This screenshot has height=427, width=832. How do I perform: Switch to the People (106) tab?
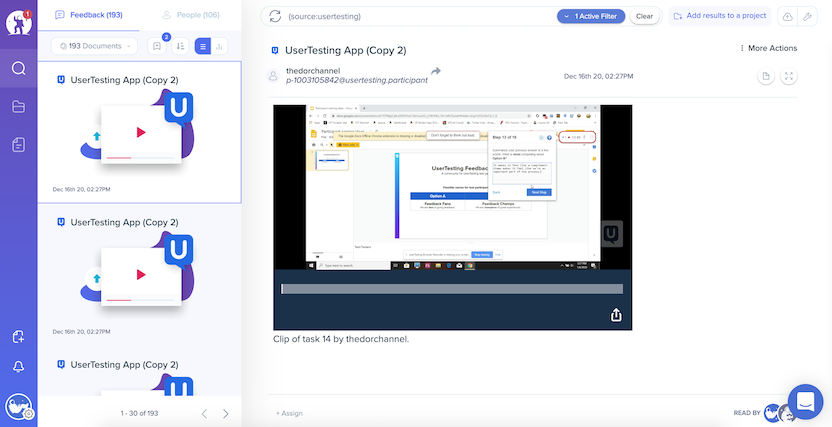point(190,15)
